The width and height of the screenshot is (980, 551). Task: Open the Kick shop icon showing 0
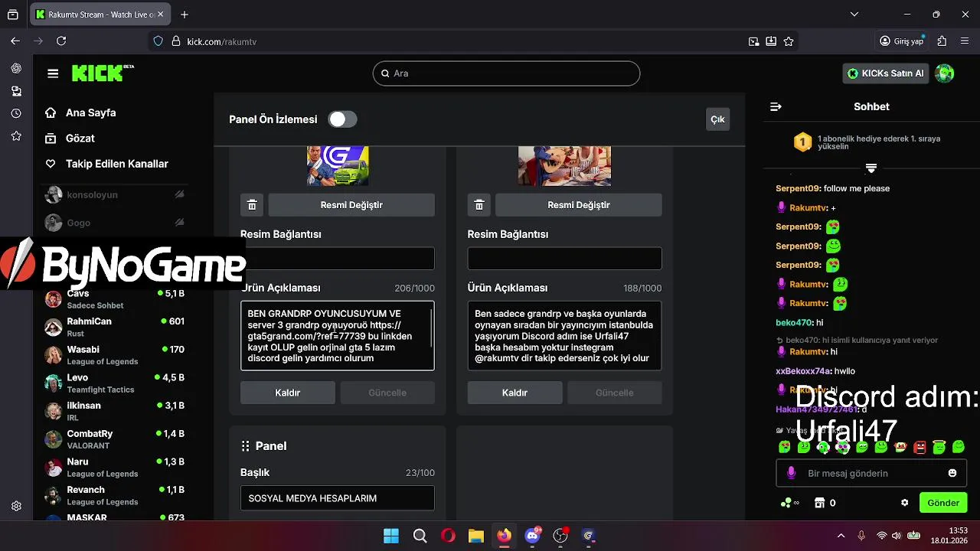[x=825, y=503]
